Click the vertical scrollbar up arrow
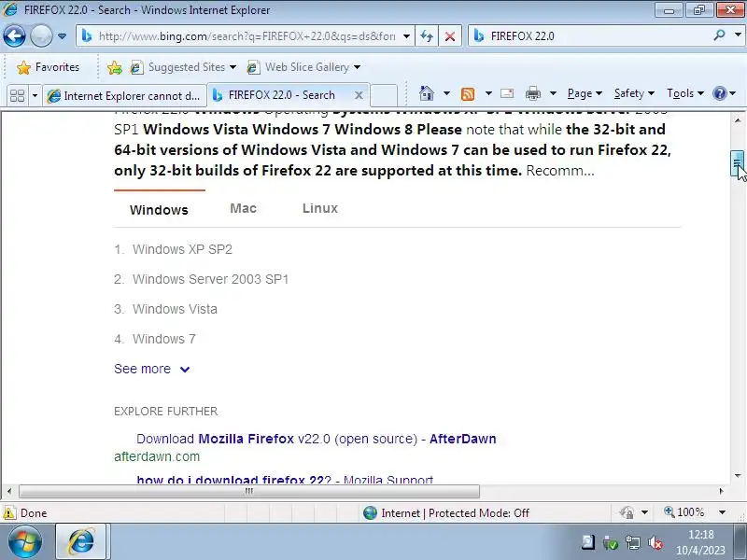 (738, 120)
